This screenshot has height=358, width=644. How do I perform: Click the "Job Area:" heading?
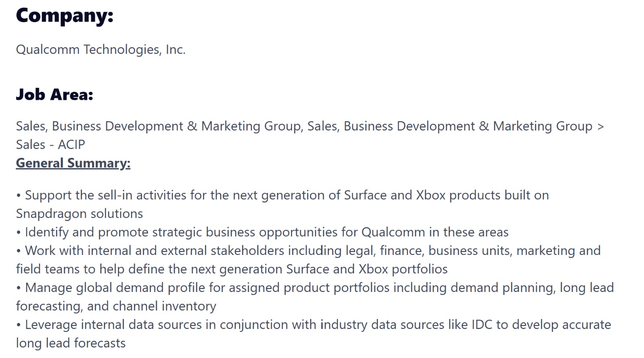point(54,95)
